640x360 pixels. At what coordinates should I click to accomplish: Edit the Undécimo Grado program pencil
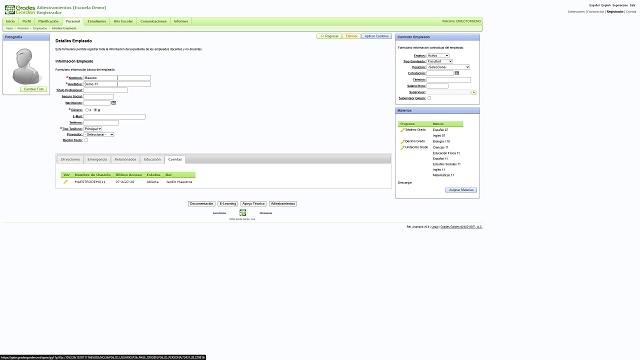pos(402,147)
